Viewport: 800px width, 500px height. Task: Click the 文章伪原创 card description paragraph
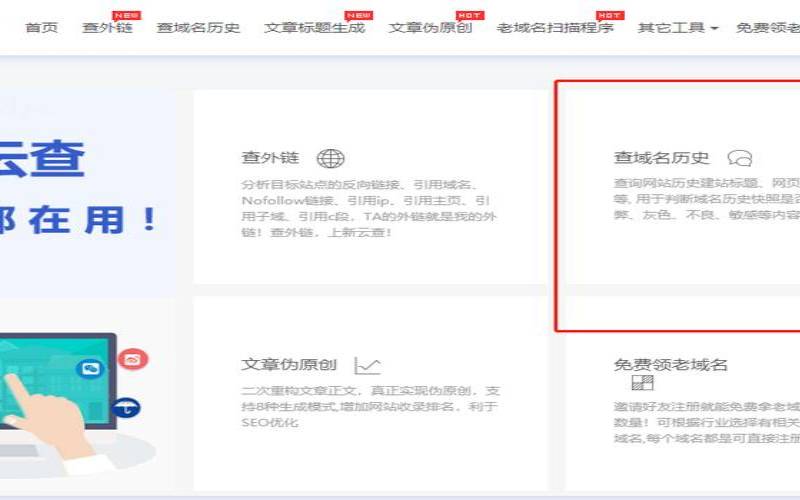tap(371, 407)
